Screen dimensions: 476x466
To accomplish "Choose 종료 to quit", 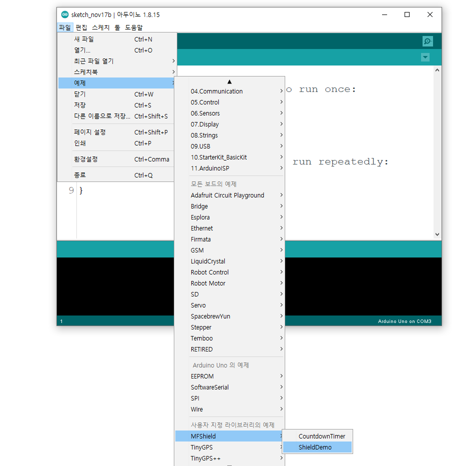I will [116, 175].
